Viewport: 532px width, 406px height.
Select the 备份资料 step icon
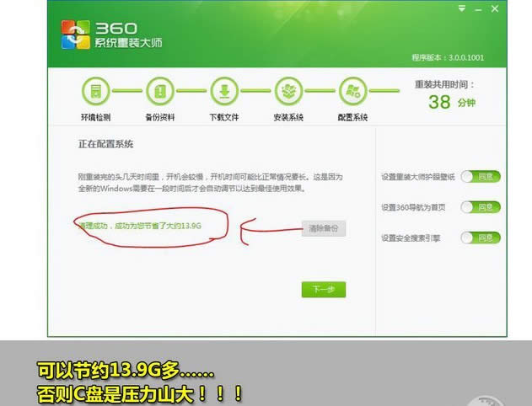160,92
